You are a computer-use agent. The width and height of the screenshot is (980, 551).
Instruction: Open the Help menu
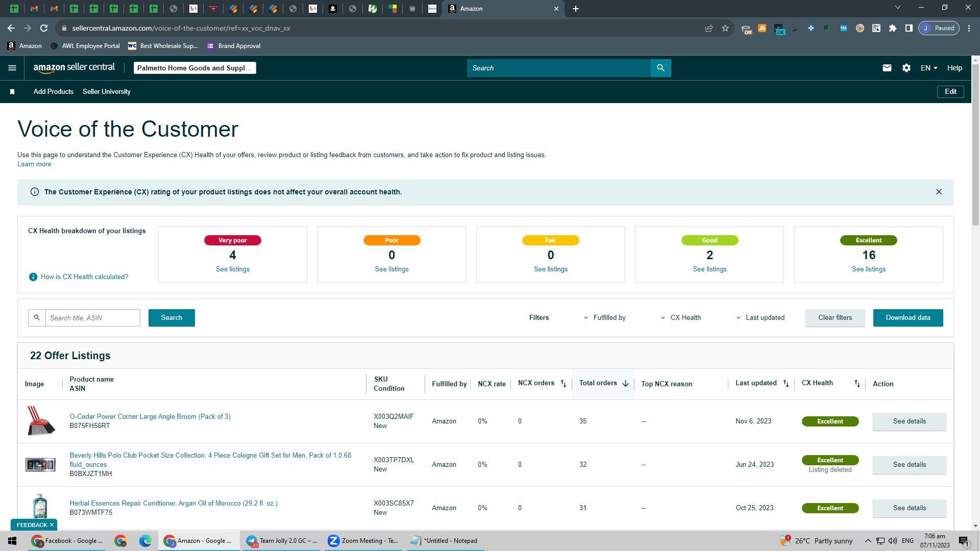pyautogui.click(x=954, y=68)
